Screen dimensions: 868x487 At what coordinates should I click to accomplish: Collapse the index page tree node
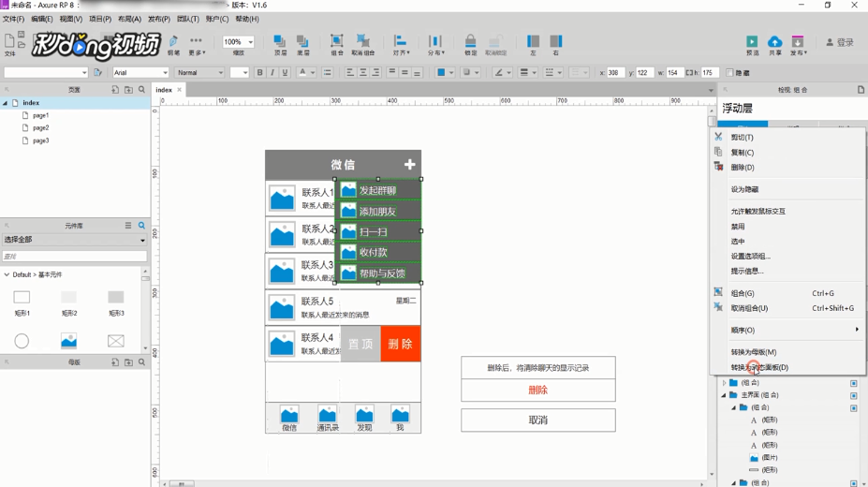5,103
